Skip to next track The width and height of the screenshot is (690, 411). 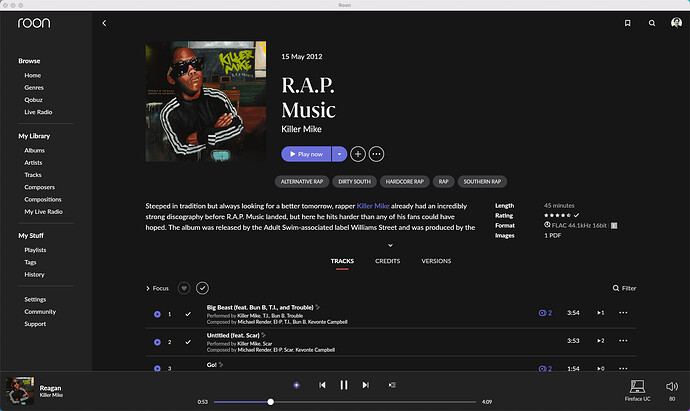[365, 385]
